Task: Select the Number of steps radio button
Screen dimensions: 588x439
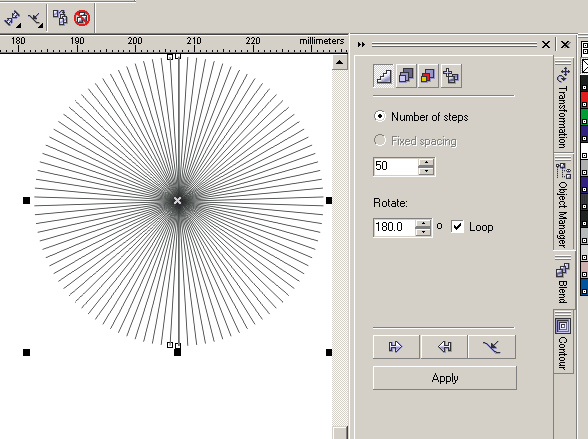Action: tap(380, 117)
